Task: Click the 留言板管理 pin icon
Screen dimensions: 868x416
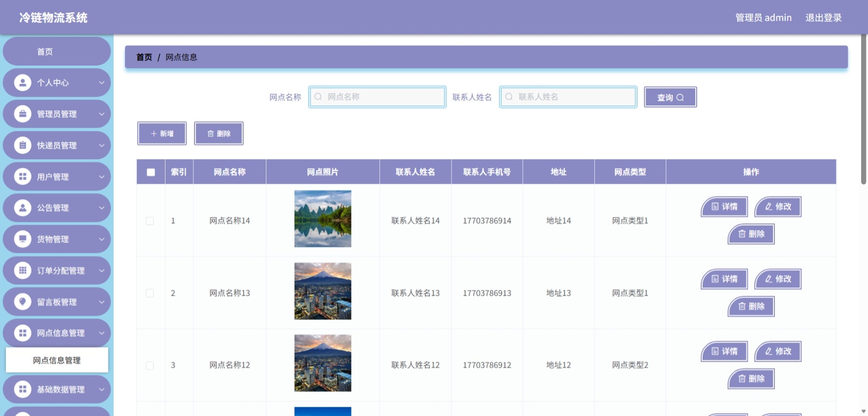Action: [23, 302]
